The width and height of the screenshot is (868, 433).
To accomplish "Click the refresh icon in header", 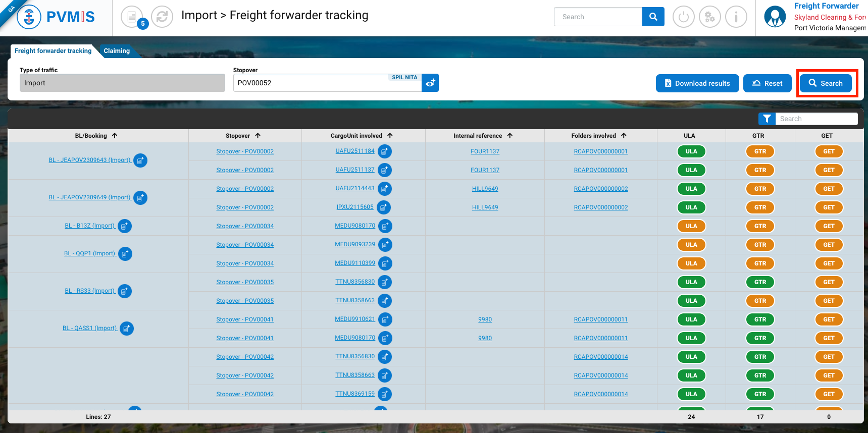I will [162, 17].
